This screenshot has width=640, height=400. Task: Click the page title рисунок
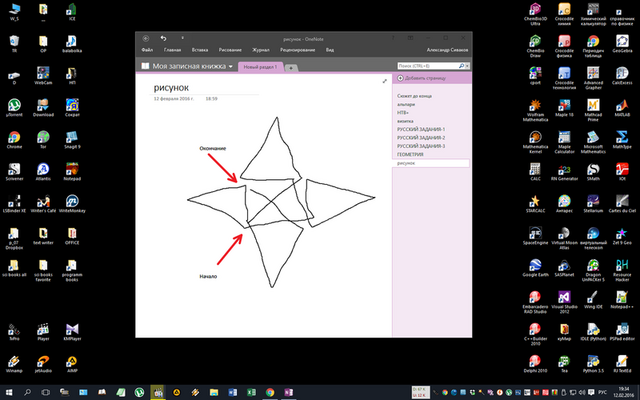coord(171,87)
